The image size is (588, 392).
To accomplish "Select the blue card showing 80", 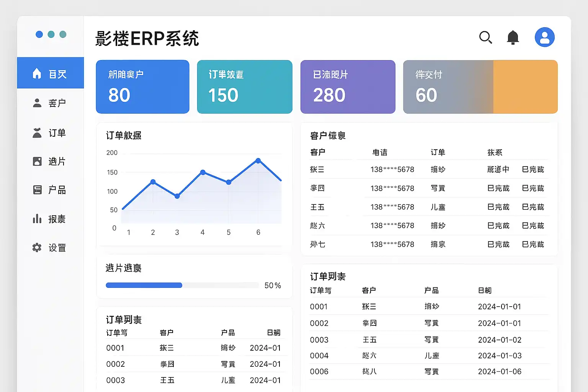I will click(x=142, y=87).
